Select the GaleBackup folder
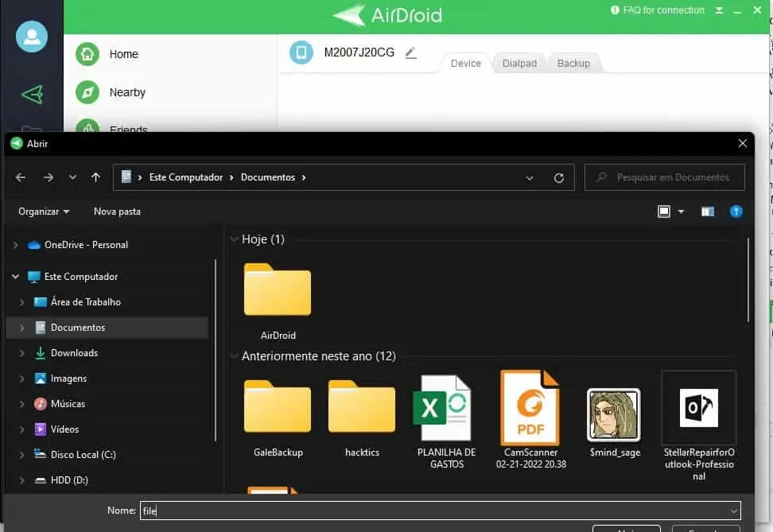This screenshot has width=773, height=532. point(278,417)
